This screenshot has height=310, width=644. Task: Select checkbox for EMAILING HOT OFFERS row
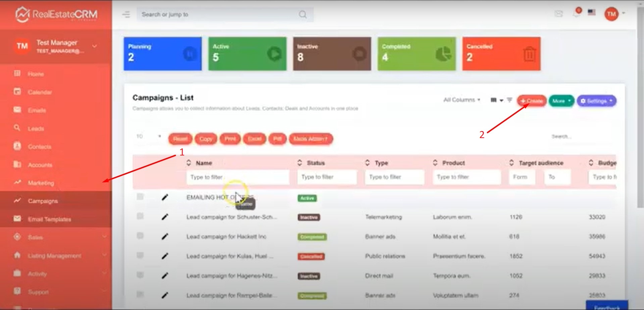tap(140, 197)
